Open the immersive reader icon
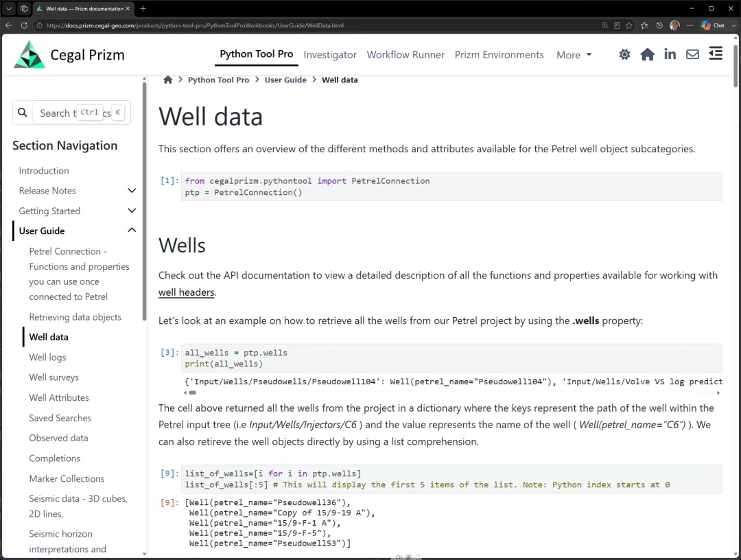 tap(617, 25)
